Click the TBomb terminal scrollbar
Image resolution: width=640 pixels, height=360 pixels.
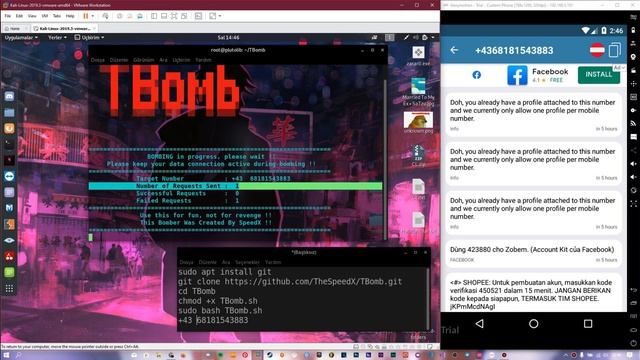pos(385,159)
